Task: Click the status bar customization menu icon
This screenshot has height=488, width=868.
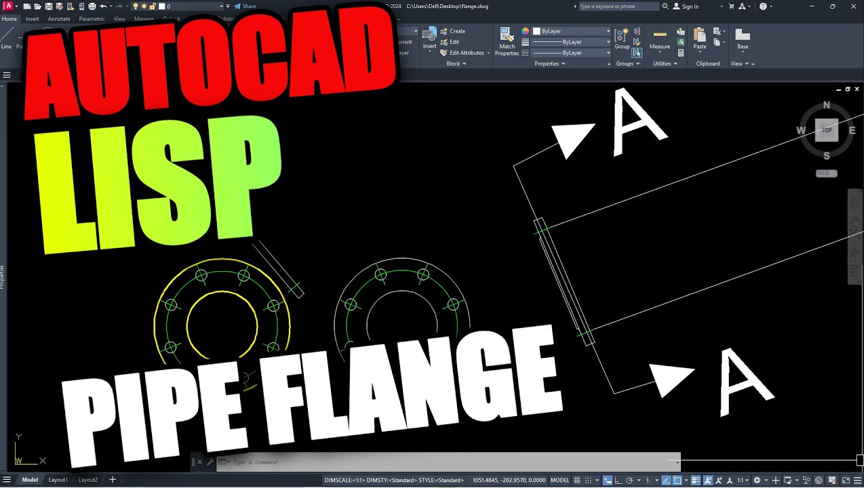Action: coord(858,480)
